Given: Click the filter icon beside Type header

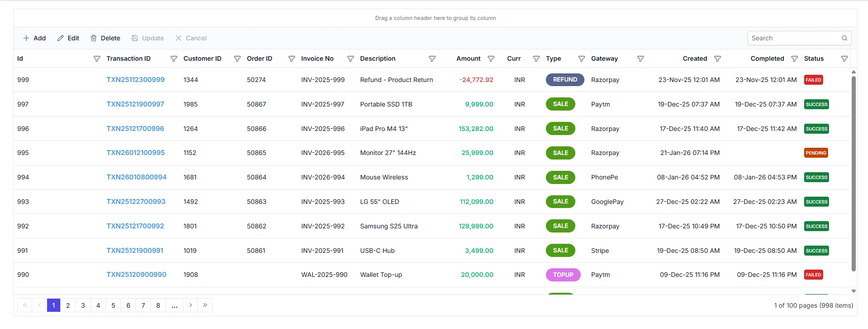Looking at the screenshot, I should pos(581,59).
